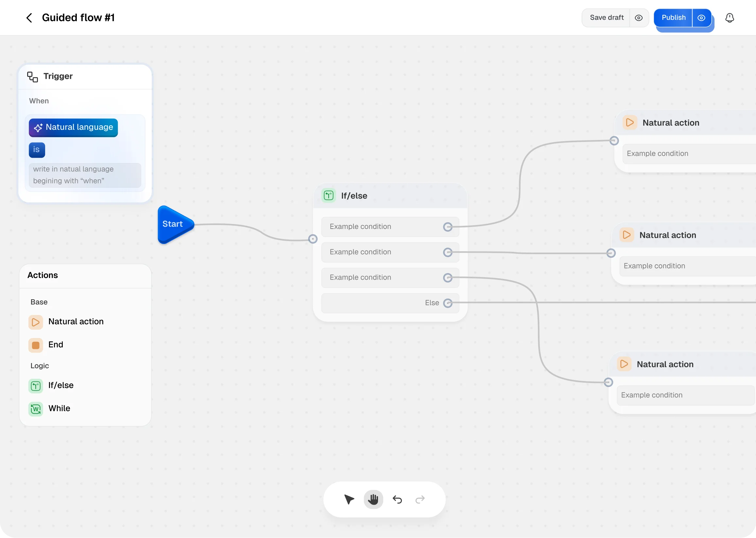Screen dimensions: 756x538
Task: Click the Trigger panel title
Action: 58,77
